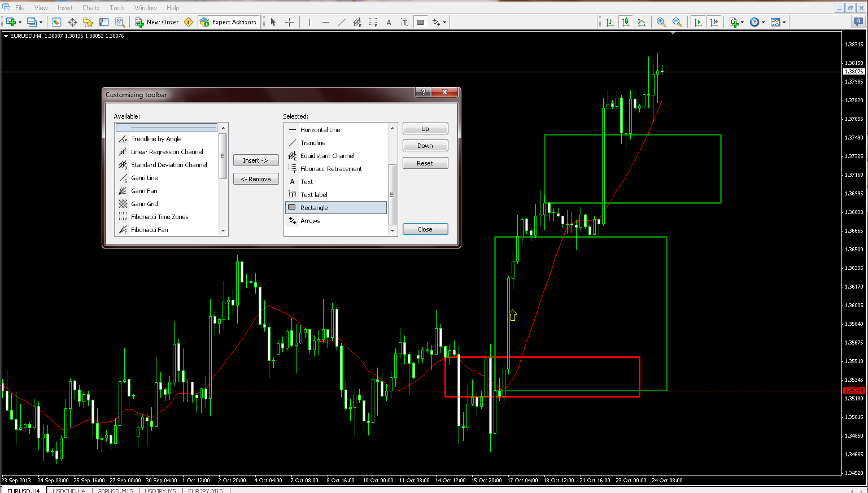Move selected item Down
The height and width of the screenshot is (493, 868).
[x=425, y=146]
